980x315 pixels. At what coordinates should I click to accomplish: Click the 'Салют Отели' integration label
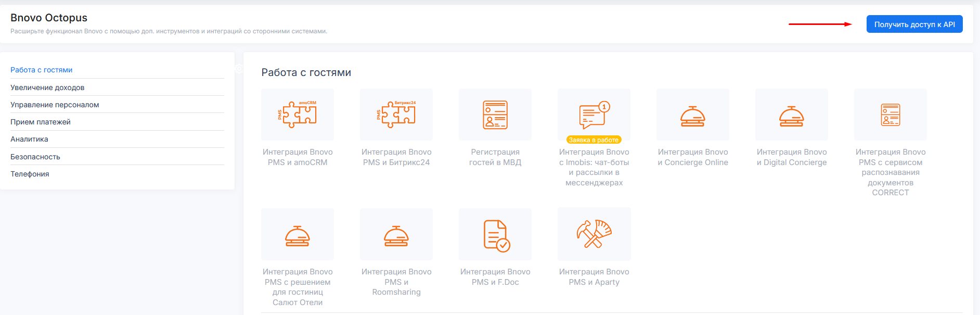tap(298, 287)
